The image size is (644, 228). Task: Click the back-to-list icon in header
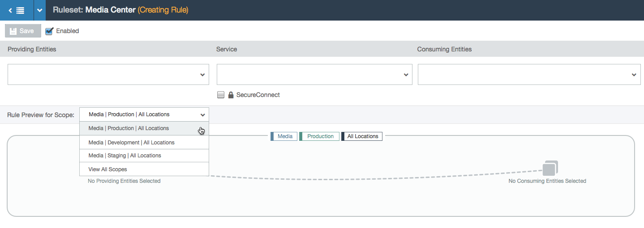point(17,10)
